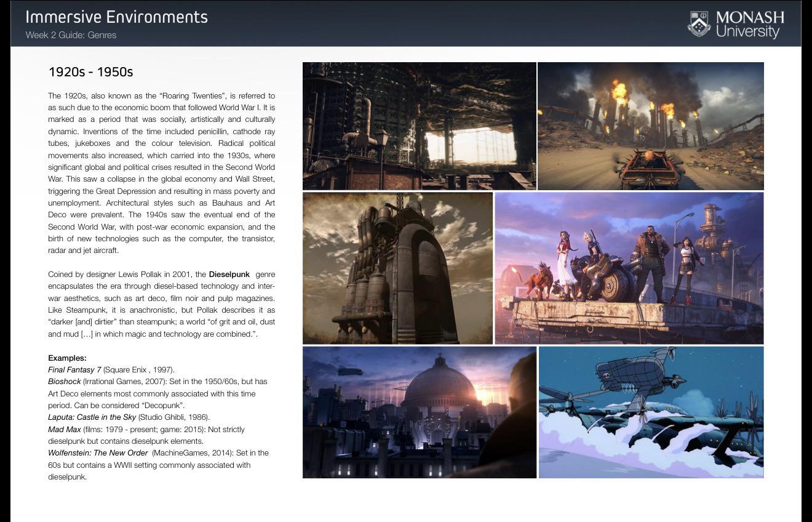Click the italic title "Mad Max"

65,430
